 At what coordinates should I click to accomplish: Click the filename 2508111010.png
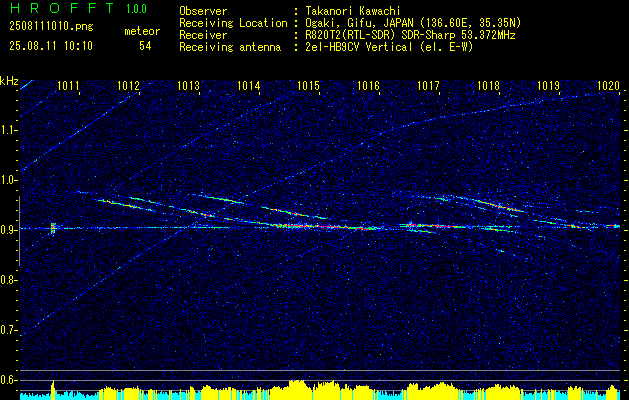point(51,27)
